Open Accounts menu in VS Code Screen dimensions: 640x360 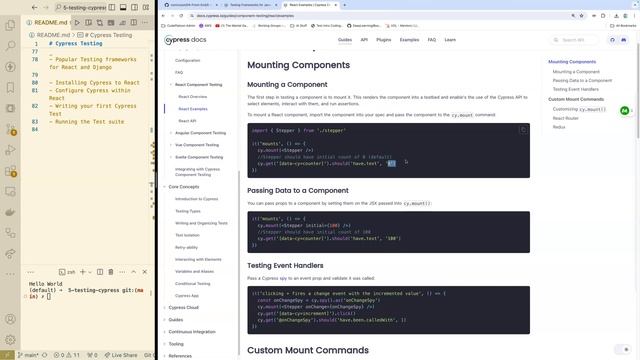[x=10, y=319]
